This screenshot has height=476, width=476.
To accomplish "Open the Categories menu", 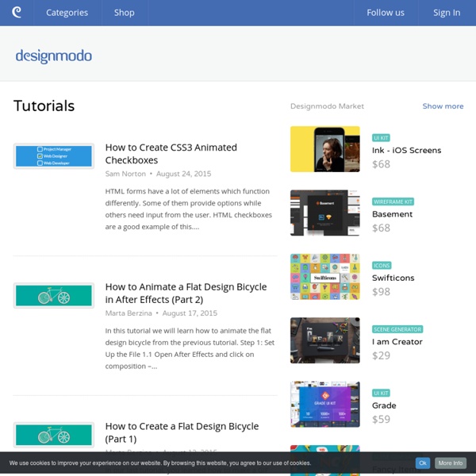I will tap(67, 13).
